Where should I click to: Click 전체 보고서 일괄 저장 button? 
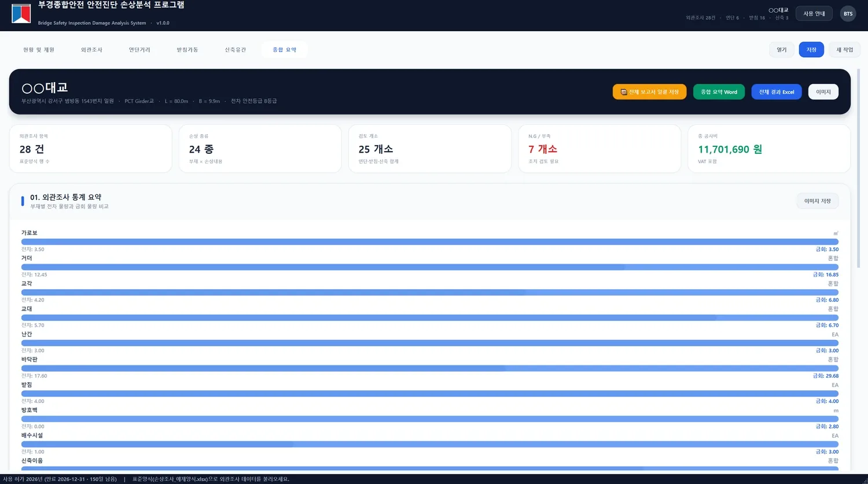click(650, 92)
